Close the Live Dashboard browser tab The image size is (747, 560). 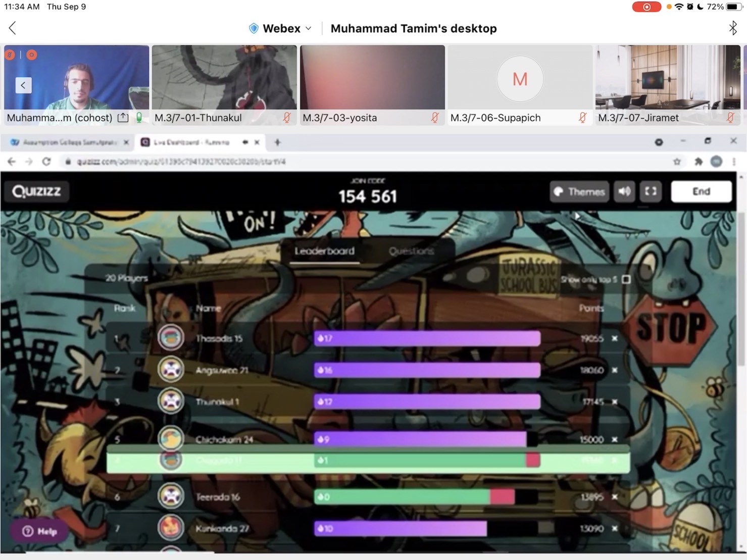[x=257, y=142]
